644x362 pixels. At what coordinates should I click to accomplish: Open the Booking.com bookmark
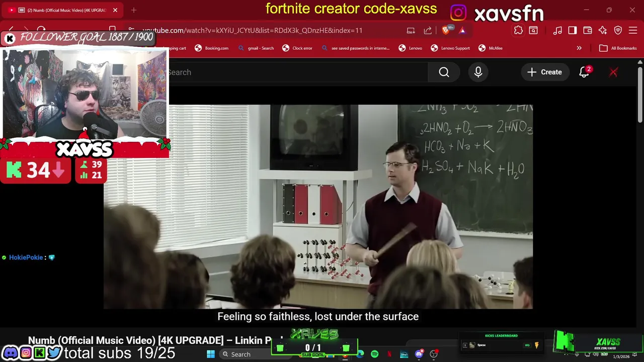pyautogui.click(x=211, y=48)
